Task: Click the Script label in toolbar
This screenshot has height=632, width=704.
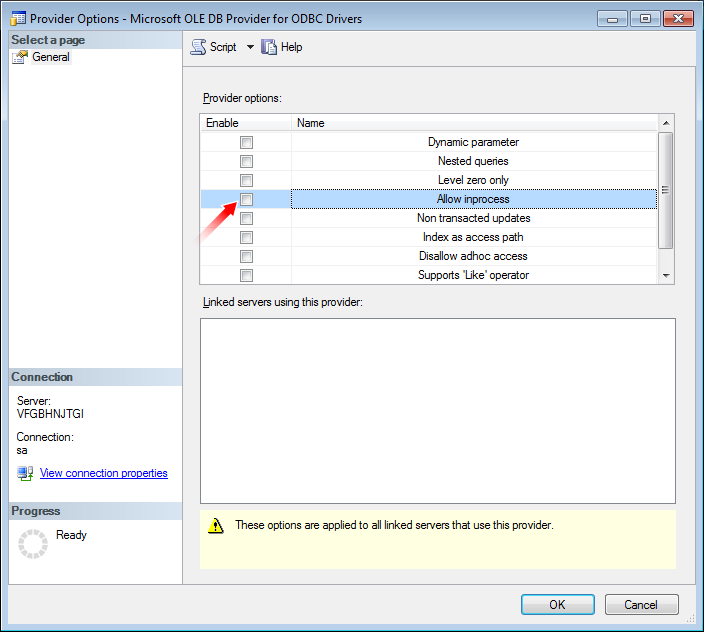Action: pyautogui.click(x=223, y=47)
